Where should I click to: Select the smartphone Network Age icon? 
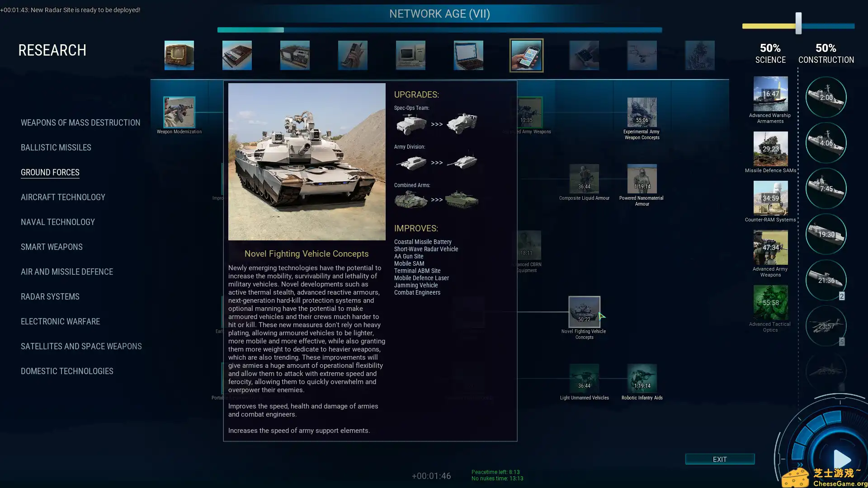tap(526, 56)
